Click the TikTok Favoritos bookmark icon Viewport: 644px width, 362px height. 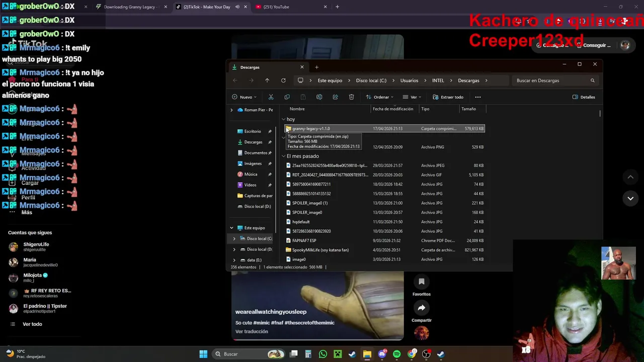tap(422, 282)
